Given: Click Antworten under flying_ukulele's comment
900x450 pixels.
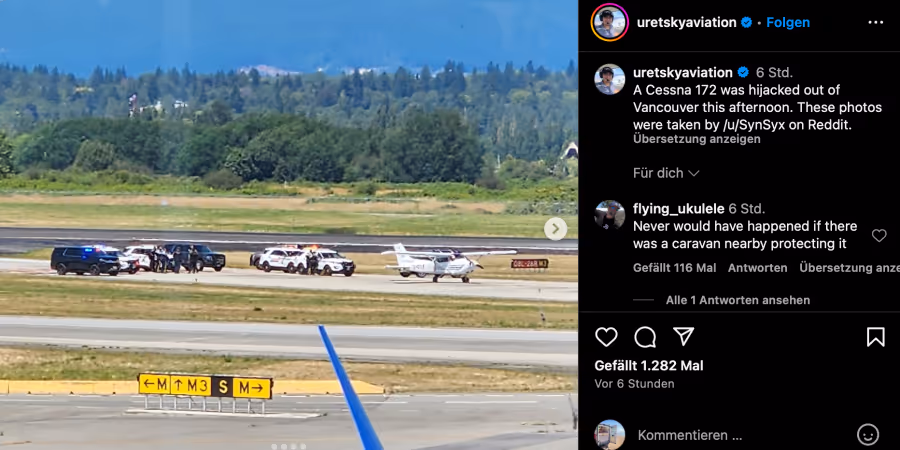Looking at the screenshot, I should 758,267.
